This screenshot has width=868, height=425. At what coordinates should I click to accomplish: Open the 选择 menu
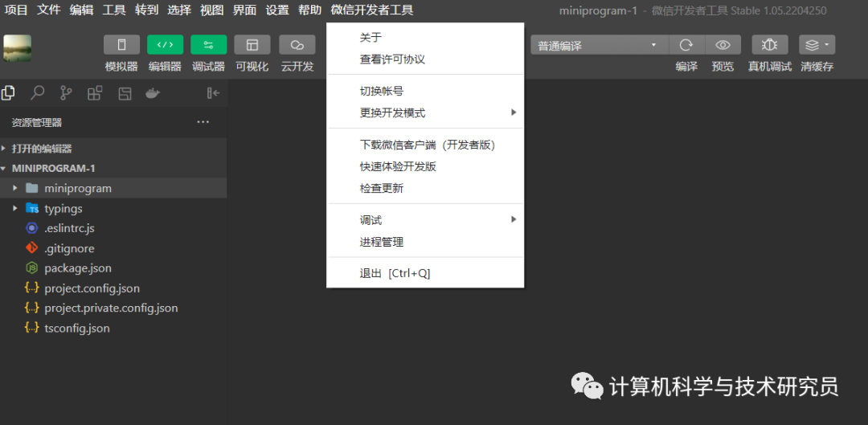tap(179, 10)
